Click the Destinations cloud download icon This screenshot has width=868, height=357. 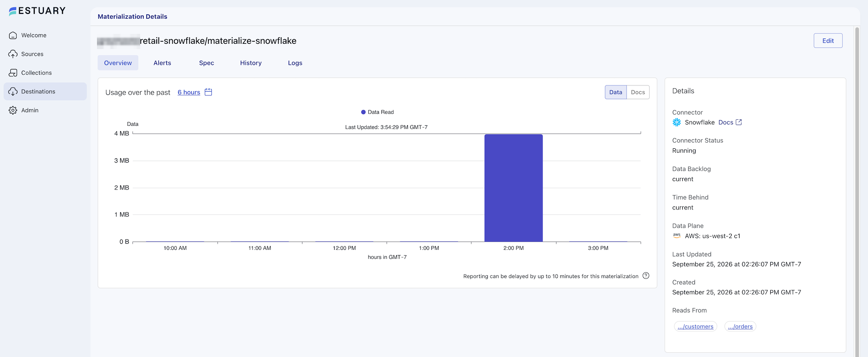pyautogui.click(x=13, y=92)
